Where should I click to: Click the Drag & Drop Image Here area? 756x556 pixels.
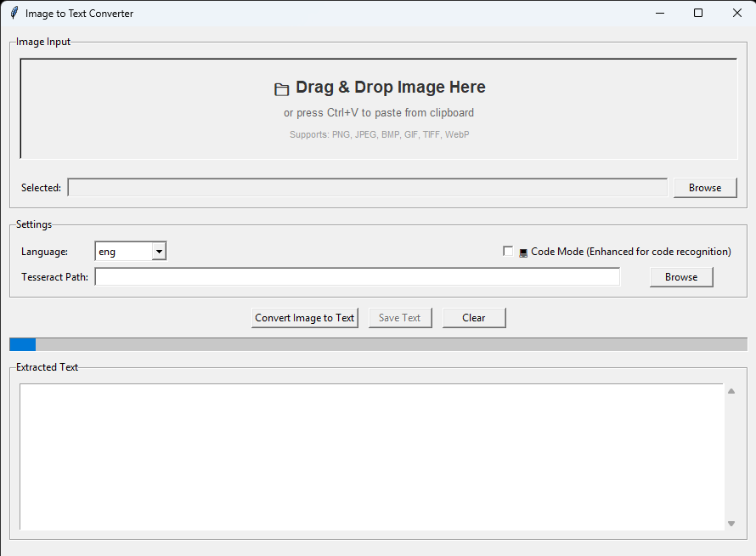378,106
